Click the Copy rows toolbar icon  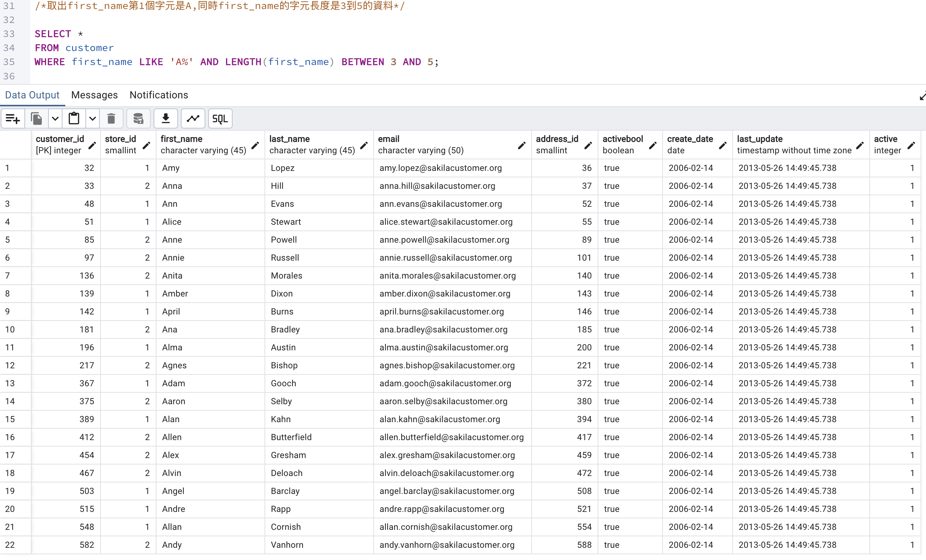click(37, 119)
